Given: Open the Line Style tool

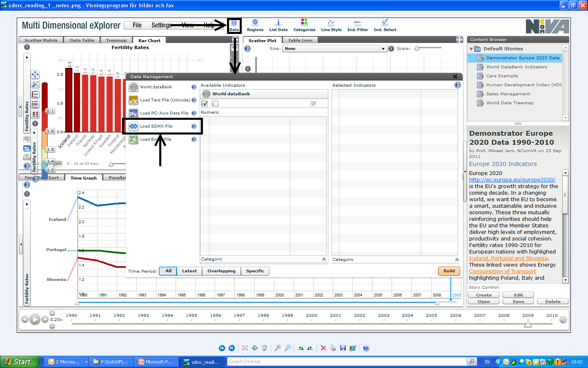Looking at the screenshot, I should pyautogui.click(x=331, y=25).
